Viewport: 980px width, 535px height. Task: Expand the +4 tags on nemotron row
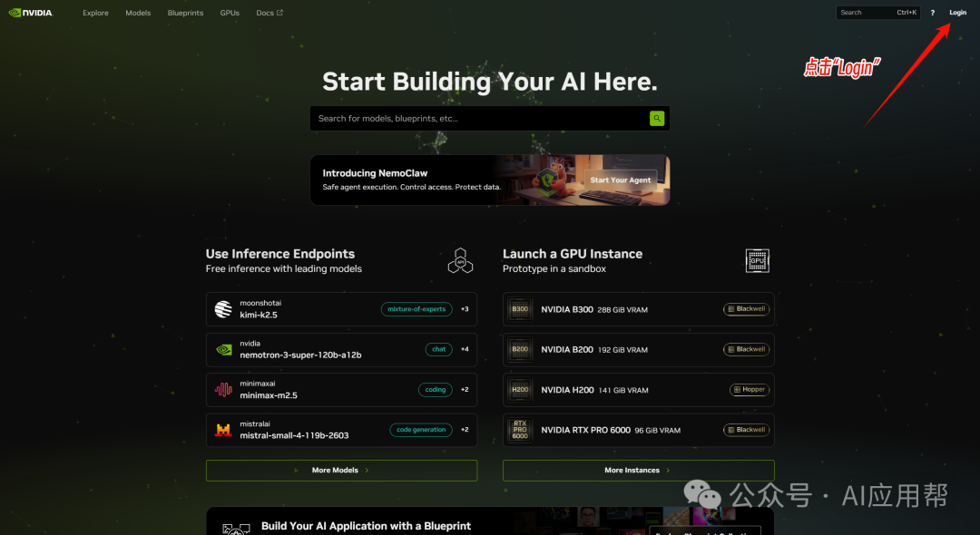465,350
